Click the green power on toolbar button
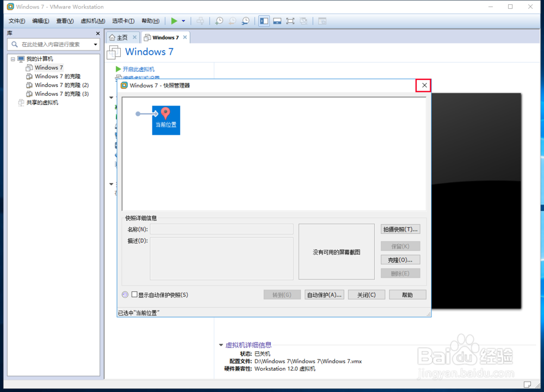The image size is (544, 392). coord(174,21)
